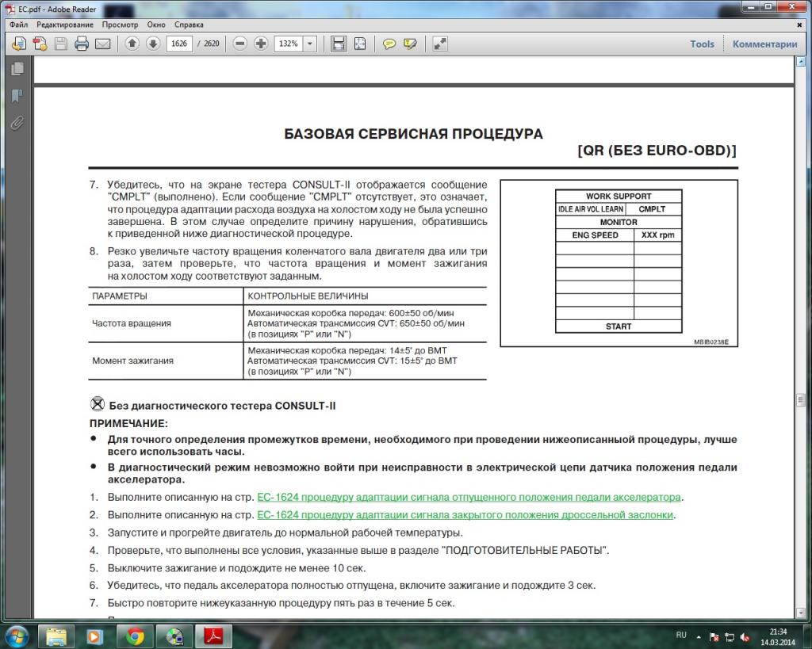Image resolution: width=812 pixels, height=649 pixels.
Task: Open the Редактирование menu
Action: pyautogui.click(x=65, y=25)
